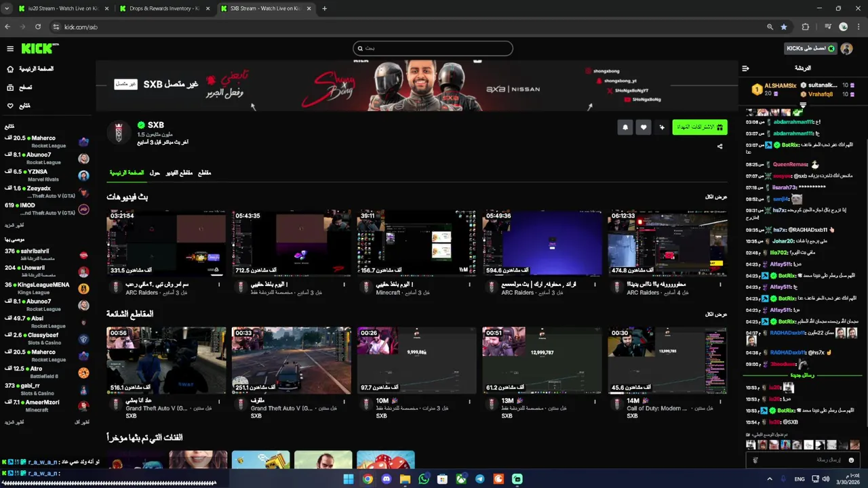
Task: Open Windows Start menu
Action: [348, 479]
